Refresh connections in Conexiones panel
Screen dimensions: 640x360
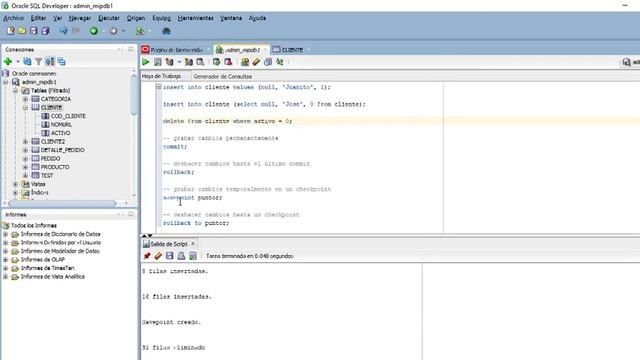click(x=27, y=62)
